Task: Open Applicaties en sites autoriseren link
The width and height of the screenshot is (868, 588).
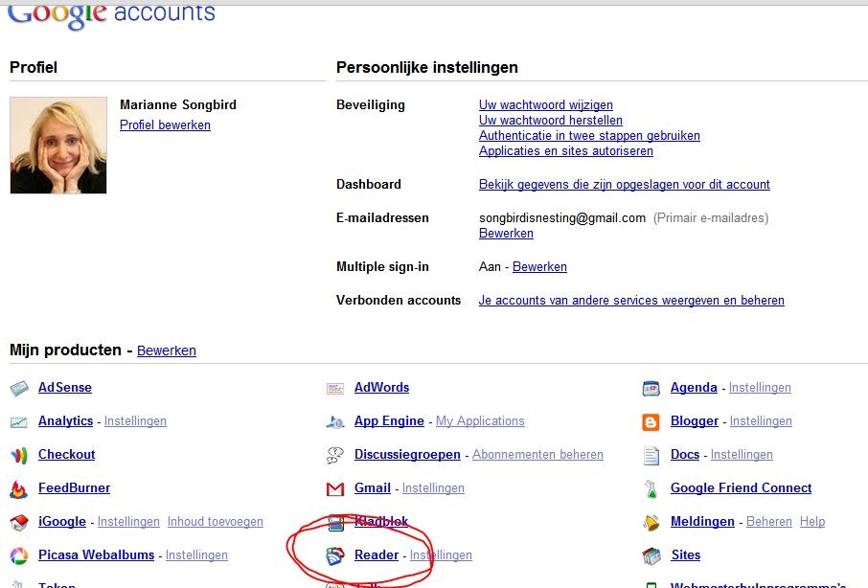Action: point(566,151)
